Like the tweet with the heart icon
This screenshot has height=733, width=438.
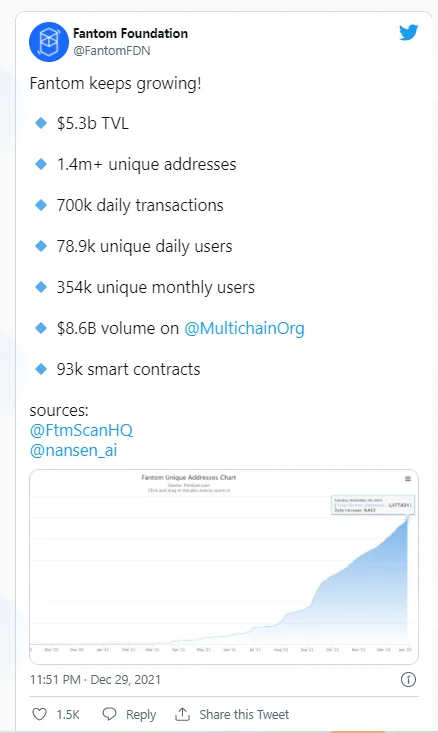click(39, 714)
